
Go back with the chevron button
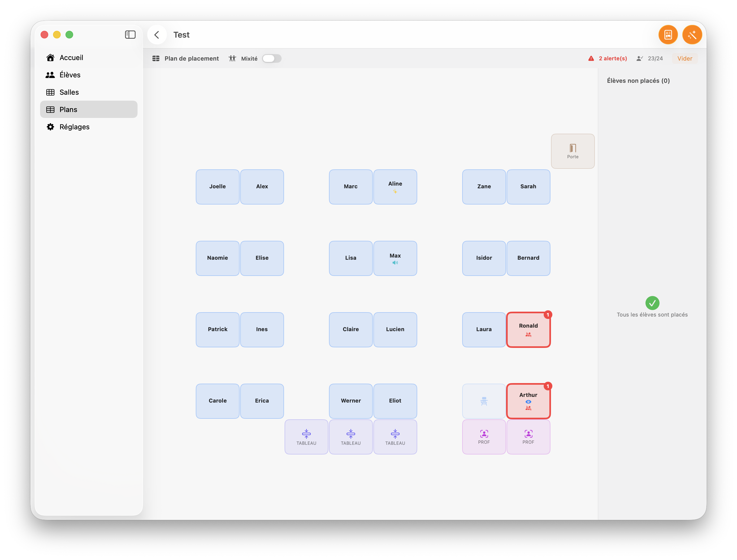click(157, 35)
